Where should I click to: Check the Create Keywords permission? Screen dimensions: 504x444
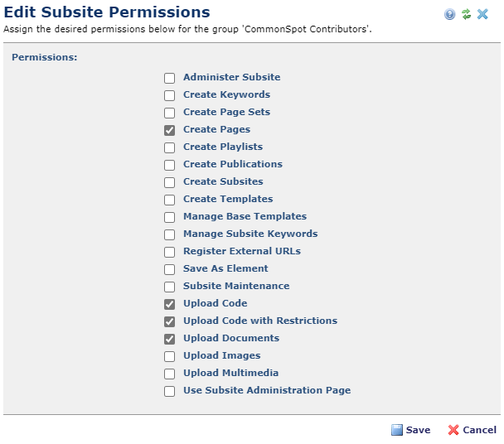170,95
